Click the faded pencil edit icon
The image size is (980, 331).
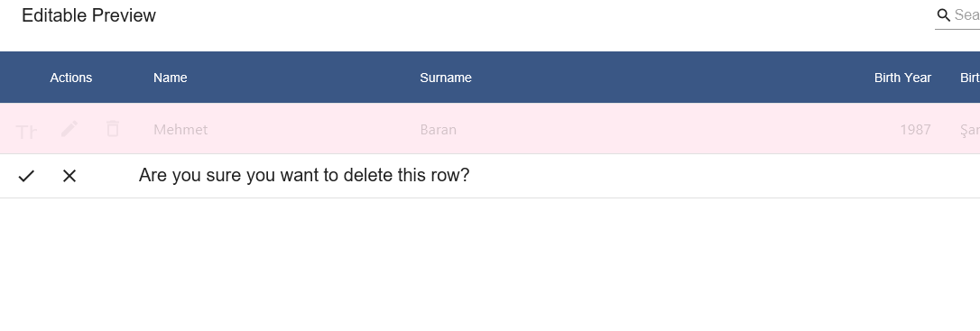(69, 129)
